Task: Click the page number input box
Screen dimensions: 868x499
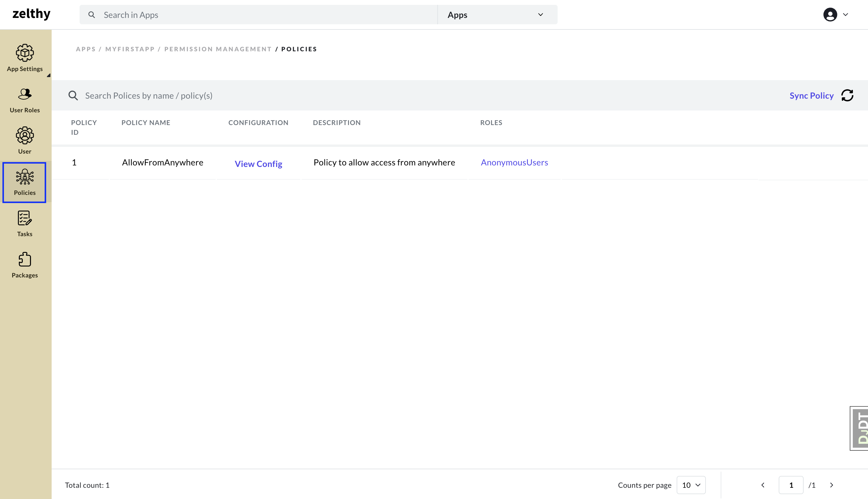Action: [x=791, y=485]
